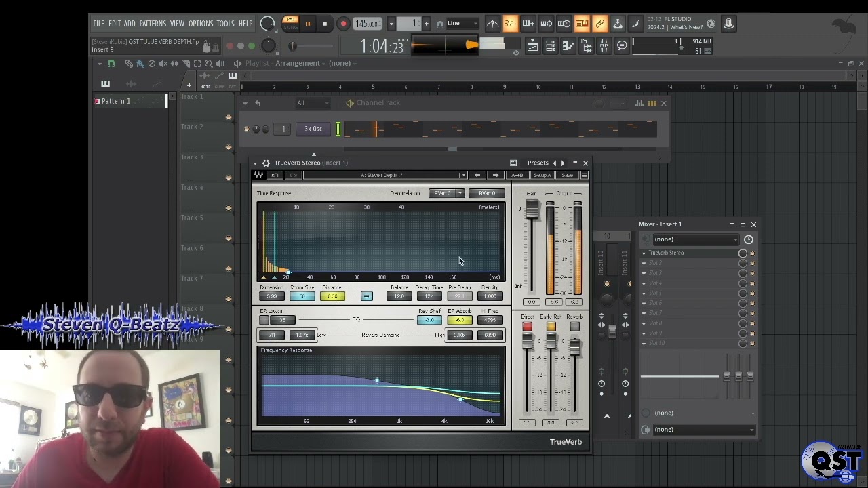The image size is (868, 488).
Task: Open the playlist options arrow menu
Action: click(100, 64)
